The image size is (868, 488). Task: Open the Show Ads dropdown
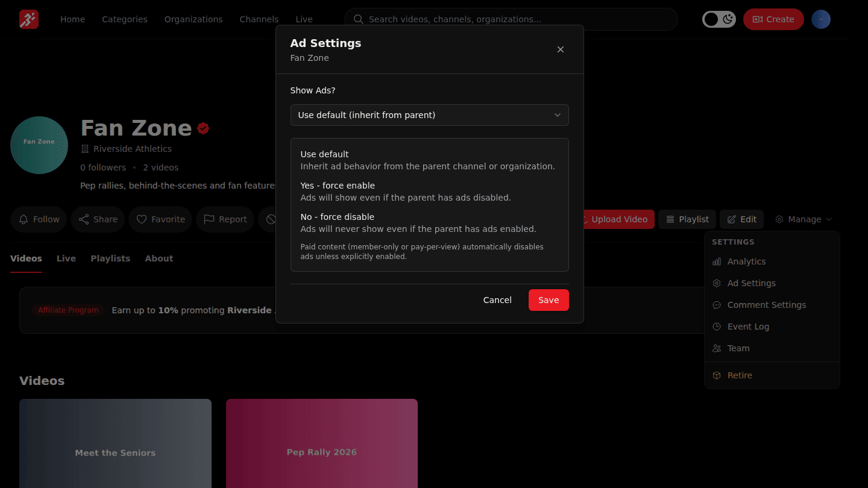point(430,115)
